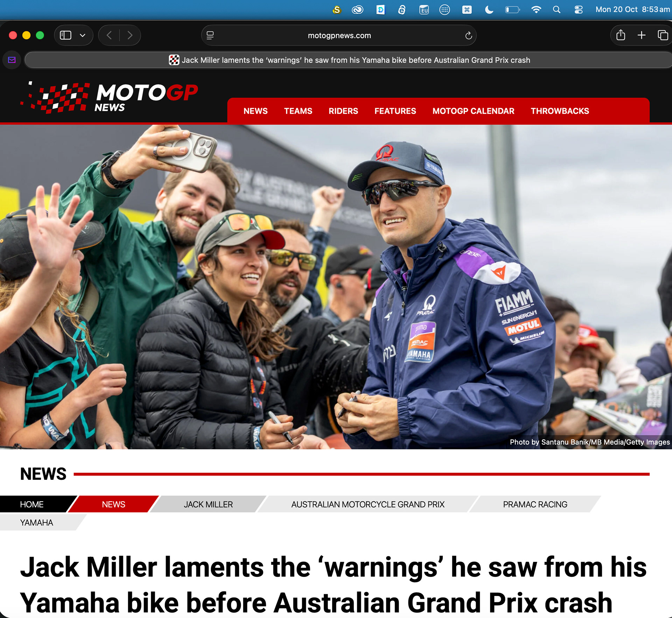
Task: Open the TEAMS navigation menu item
Action: click(298, 111)
